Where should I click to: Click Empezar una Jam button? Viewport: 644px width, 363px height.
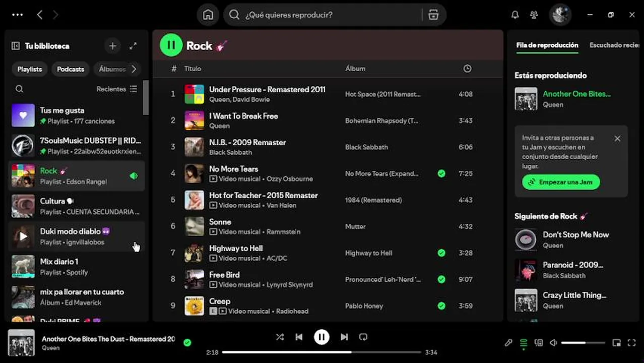[561, 182]
